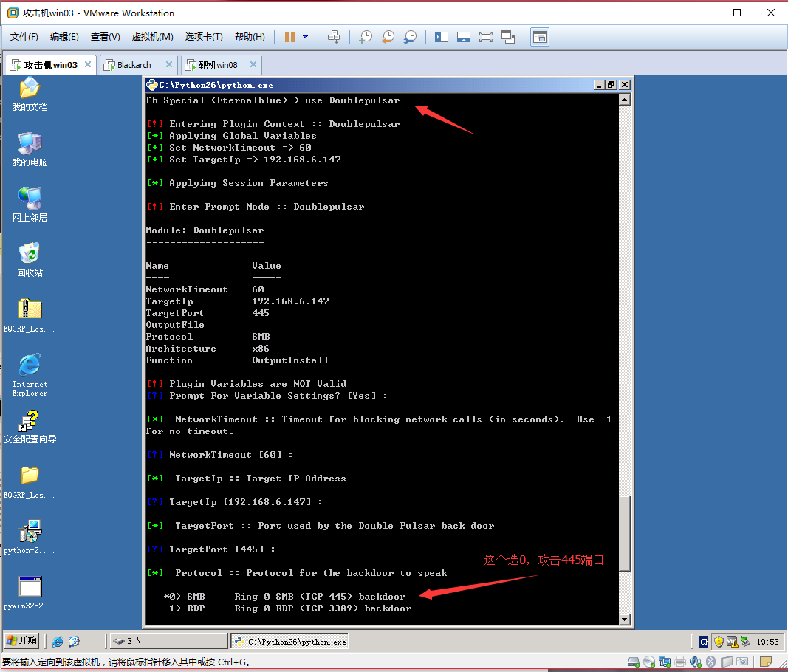Click USB device status bar icon
The height and width of the screenshot is (672, 788).
pos(726,662)
